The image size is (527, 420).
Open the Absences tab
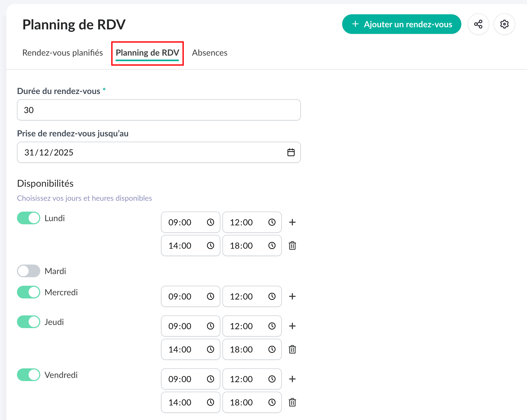(209, 53)
